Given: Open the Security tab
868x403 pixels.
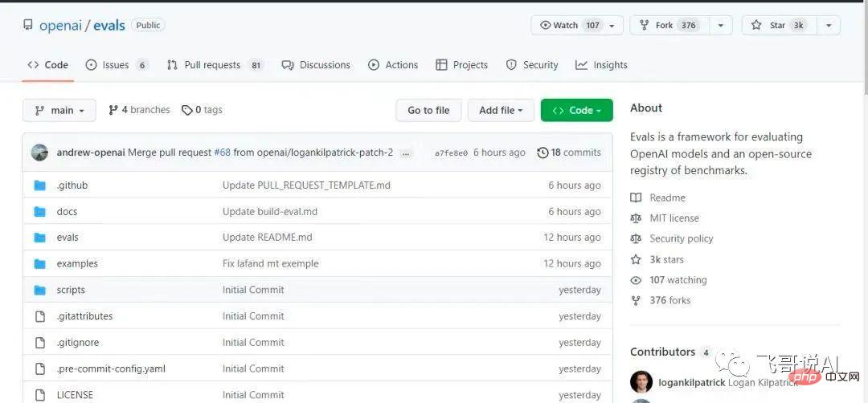Looking at the screenshot, I should 532,65.
